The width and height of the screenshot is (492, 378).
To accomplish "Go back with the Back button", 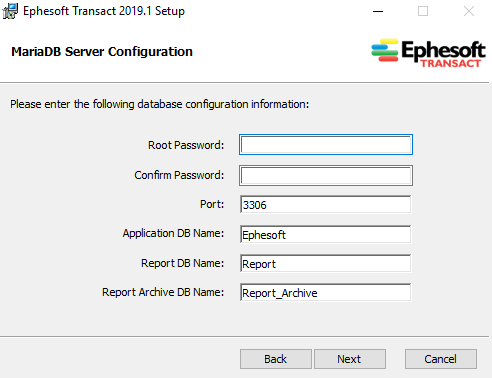I will click(x=276, y=359).
